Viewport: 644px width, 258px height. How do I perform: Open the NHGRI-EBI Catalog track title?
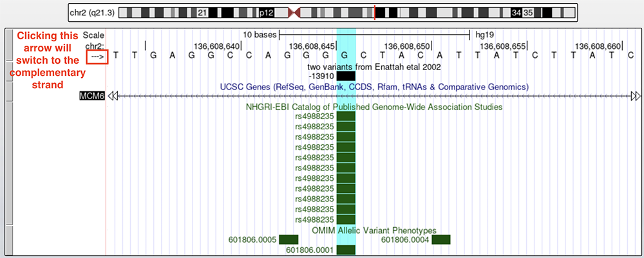(374, 107)
